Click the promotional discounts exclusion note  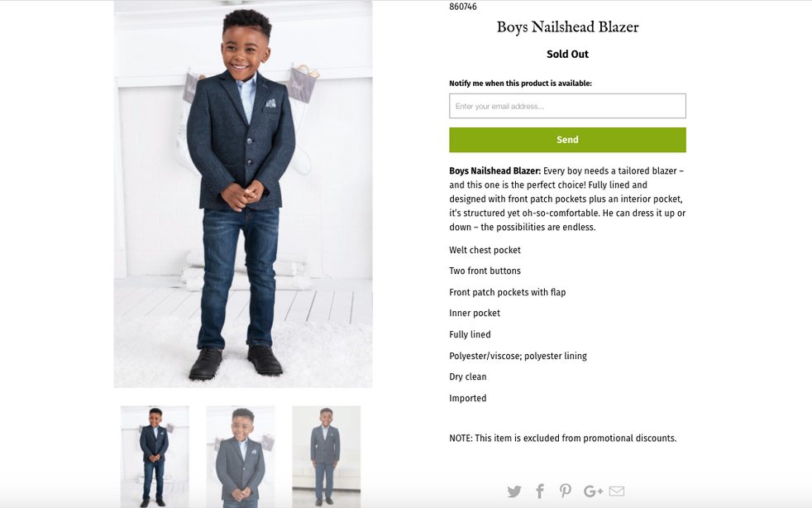562,439
